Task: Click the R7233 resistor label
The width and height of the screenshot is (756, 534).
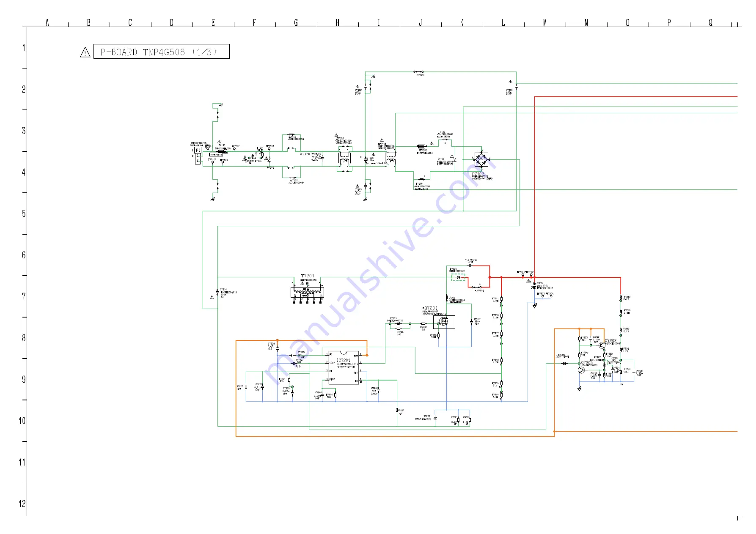Action: coord(584,338)
